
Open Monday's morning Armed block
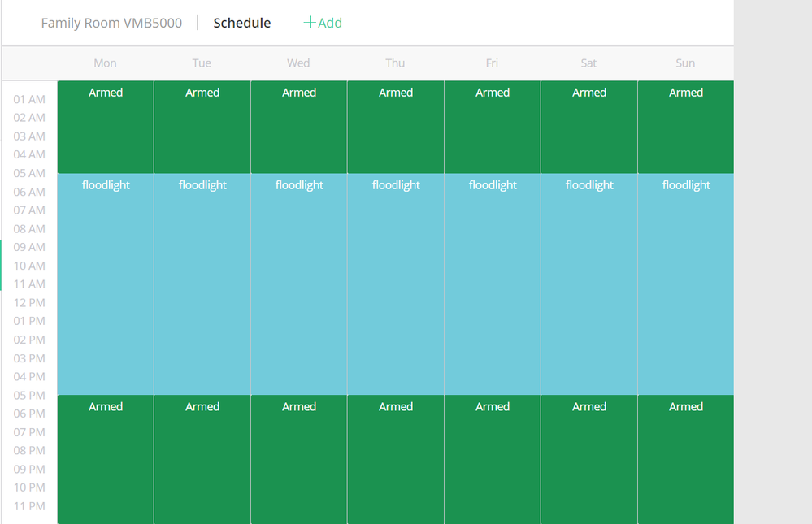[106, 127]
